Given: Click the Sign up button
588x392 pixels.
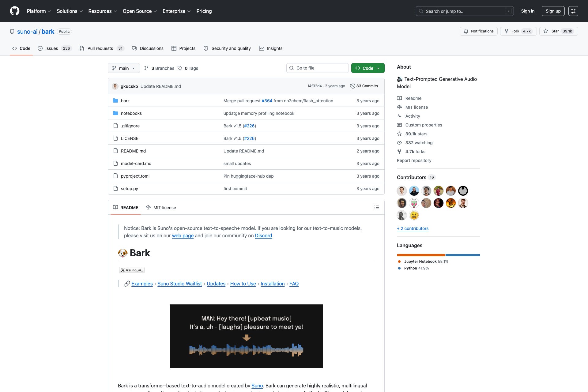Looking at the screenshot, I should pyautogui.click(x=553, y=11).
